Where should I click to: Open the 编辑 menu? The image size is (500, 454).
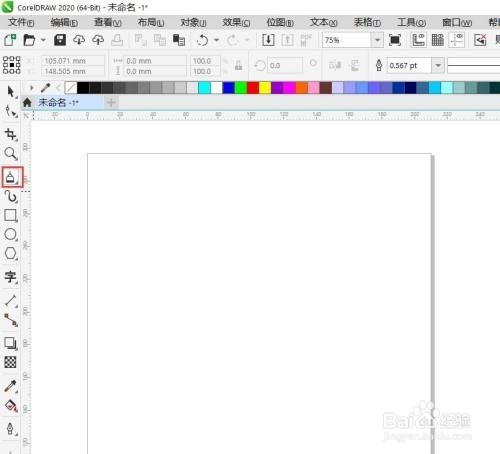click(x=64, y=22)
